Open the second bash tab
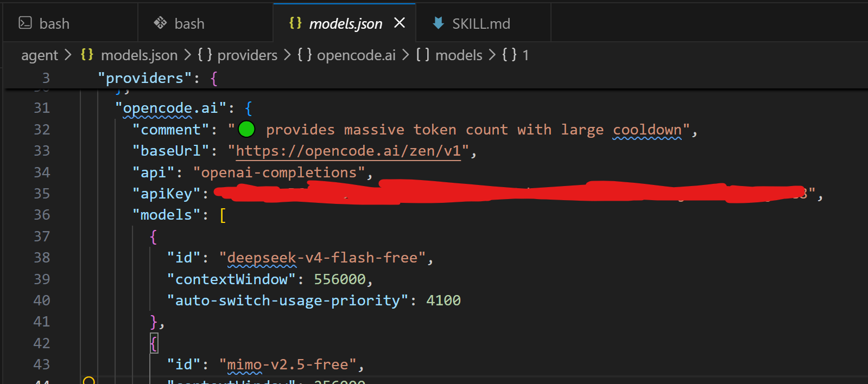This screenshot has height=384, width=868. 205,23
